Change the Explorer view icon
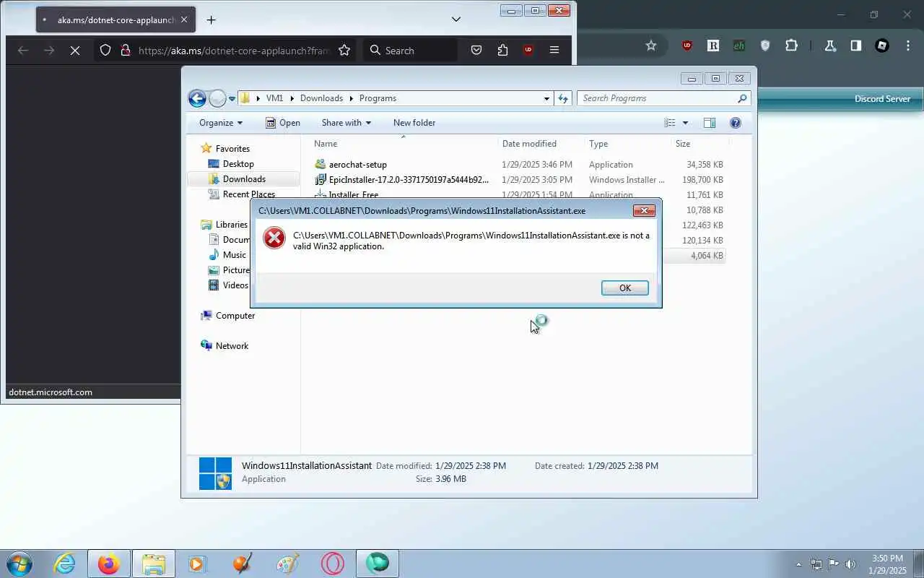The width and height of the screenshot is (924, 578). [670, 123]
